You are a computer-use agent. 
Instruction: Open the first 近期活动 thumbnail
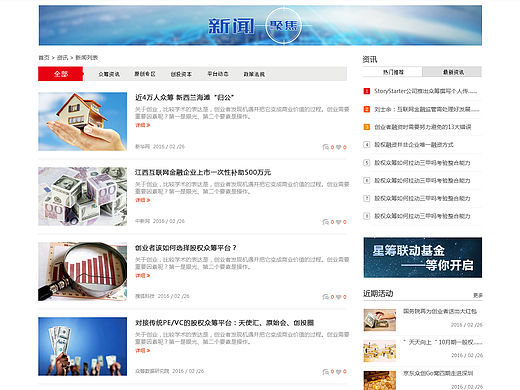(x=380, y=320)
